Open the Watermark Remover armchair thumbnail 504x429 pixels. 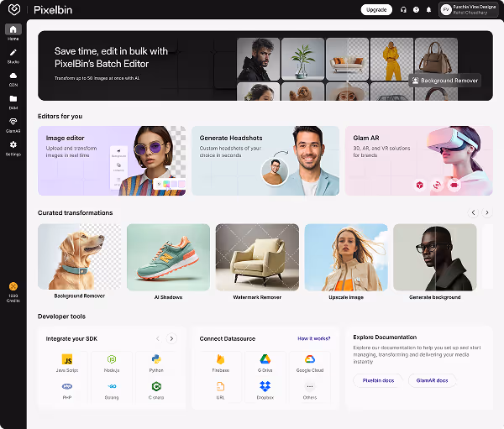[x=257, y=257]
